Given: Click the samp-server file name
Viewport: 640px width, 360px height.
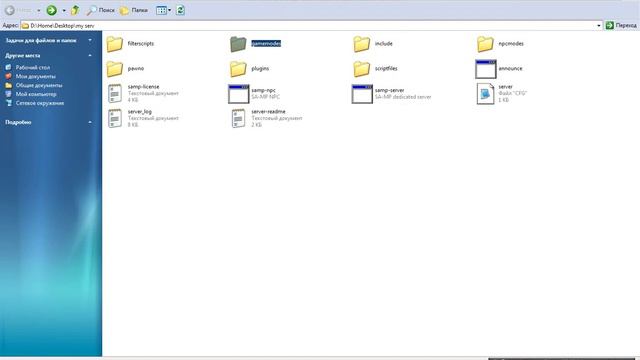Looking at the screenshot, I should click(389, 90).
